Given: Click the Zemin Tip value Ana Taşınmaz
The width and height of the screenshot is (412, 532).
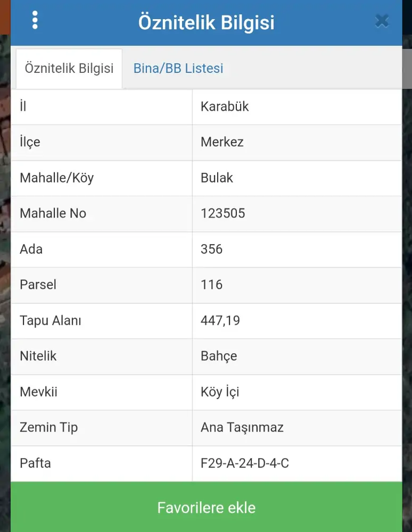Looking at the screenshot, I should [x=242, y=427].
